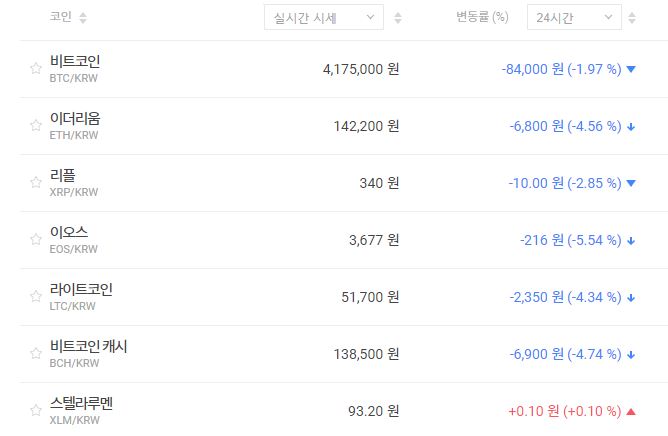Sort prices with arrows beside 실시간 시세

(x=398, y=18)
